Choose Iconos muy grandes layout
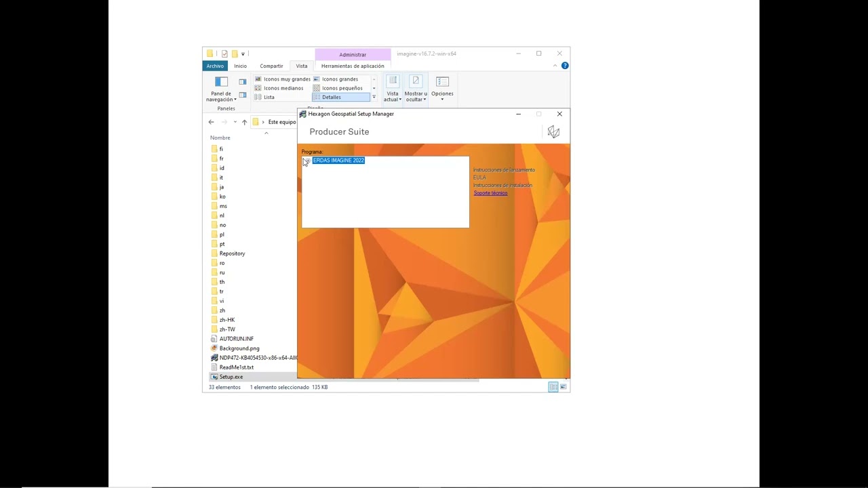868x488 pixels. (x=282, y=79)
